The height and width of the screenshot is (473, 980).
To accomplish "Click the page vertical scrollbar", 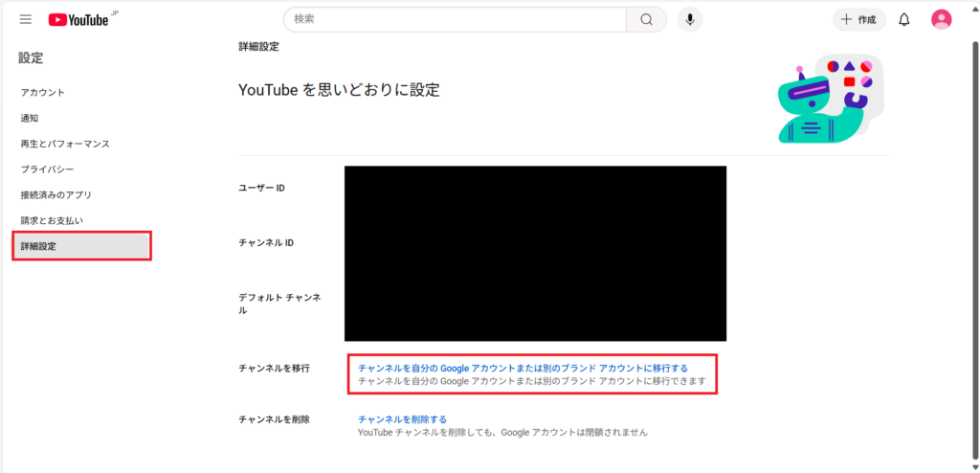I will (x=974, y=250).
